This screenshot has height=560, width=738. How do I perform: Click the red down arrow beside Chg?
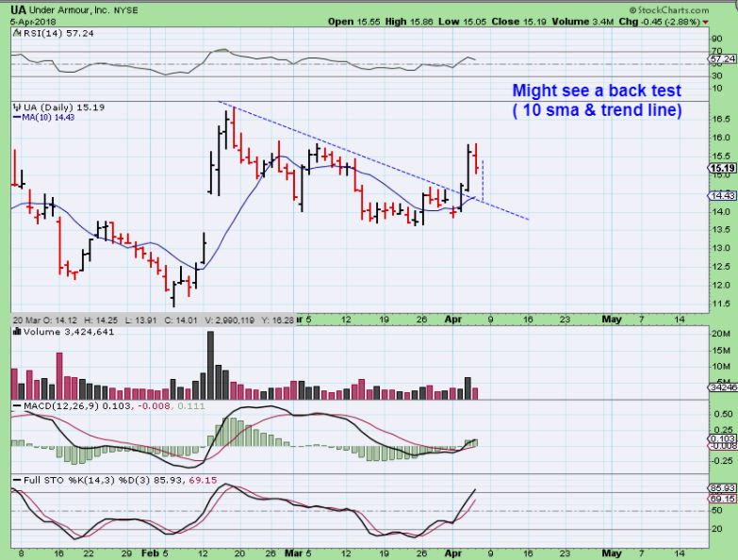[705, 23]
